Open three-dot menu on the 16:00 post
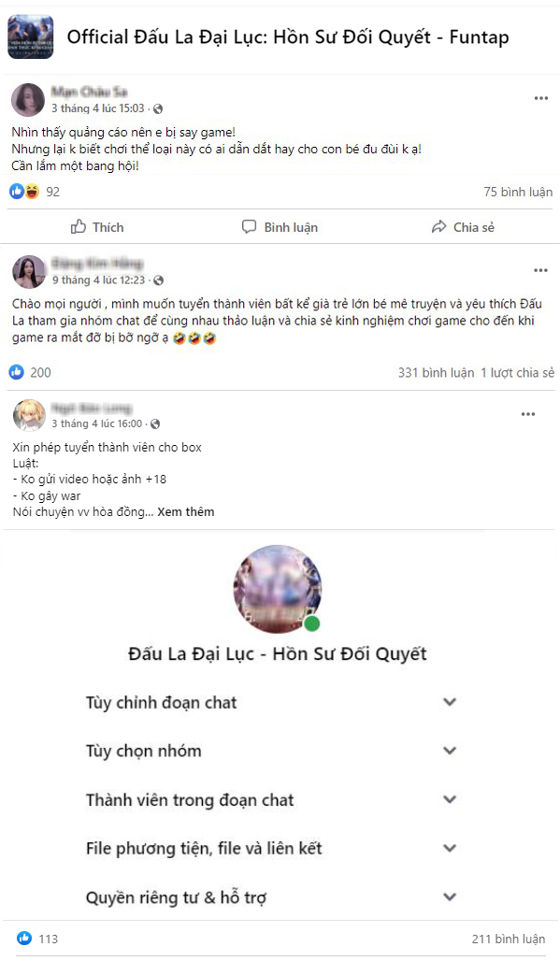 pyautogui.click(x=528, y=414)
